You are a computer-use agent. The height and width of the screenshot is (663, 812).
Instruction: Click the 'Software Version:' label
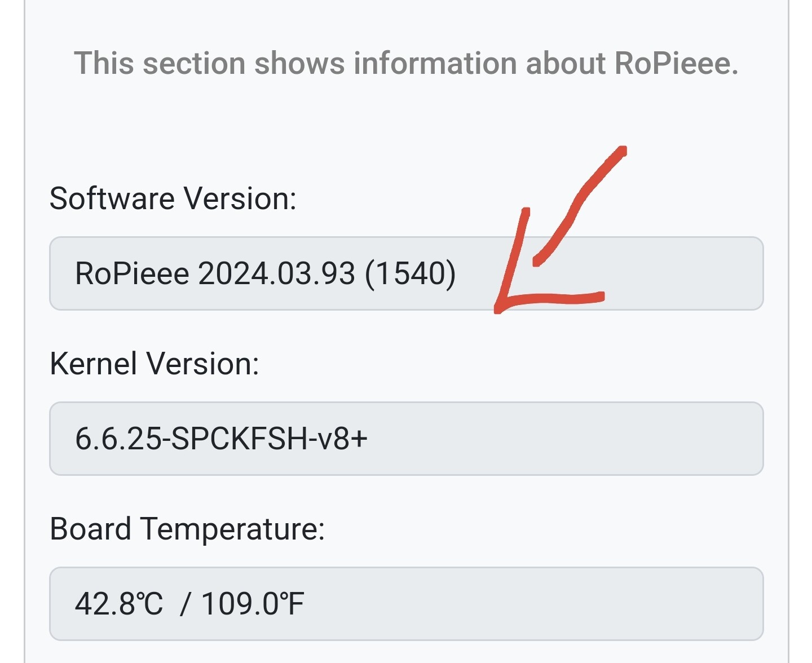pyautogui.click(x=173, y=198)
